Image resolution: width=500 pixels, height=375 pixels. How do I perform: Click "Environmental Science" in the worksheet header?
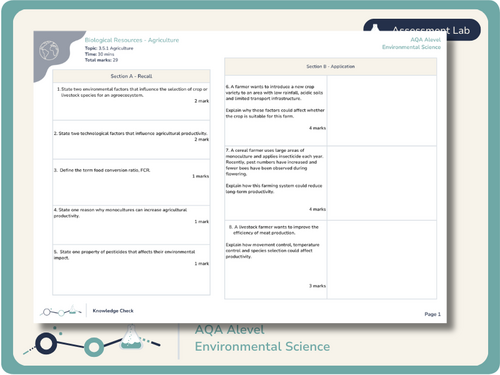pyautogui.click(x=411, y=47)
